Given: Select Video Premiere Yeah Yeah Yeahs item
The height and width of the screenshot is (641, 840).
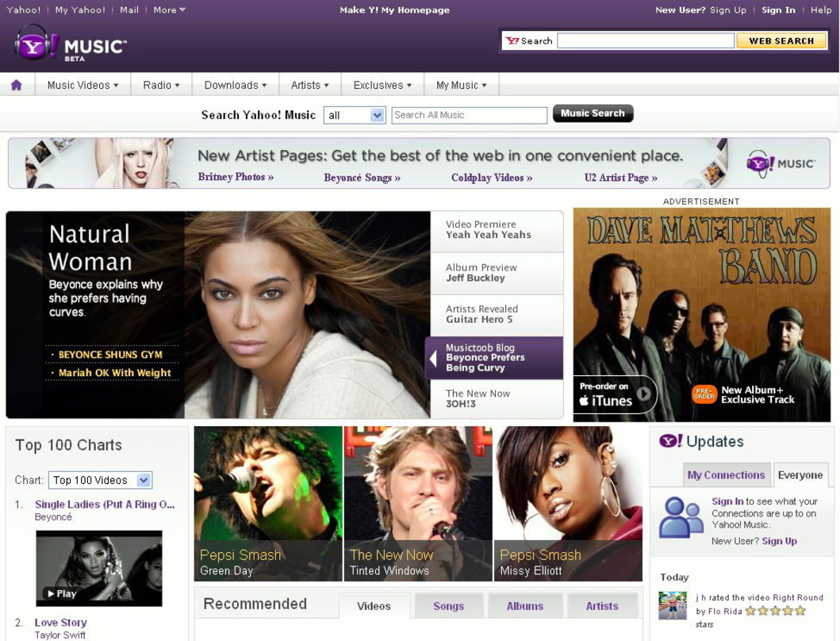Looking at the screenshot, I should click(497, 231).
